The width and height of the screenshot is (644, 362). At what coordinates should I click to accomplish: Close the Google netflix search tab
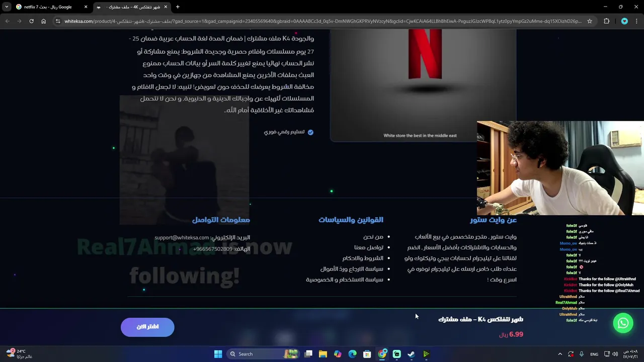pyautogui.click(x=86, y=7)
